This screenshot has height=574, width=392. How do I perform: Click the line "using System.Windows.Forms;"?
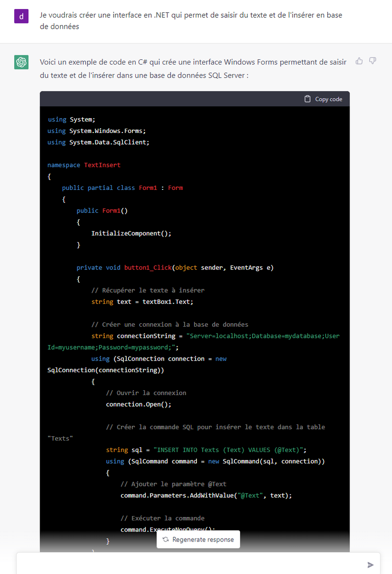point(97,131)
